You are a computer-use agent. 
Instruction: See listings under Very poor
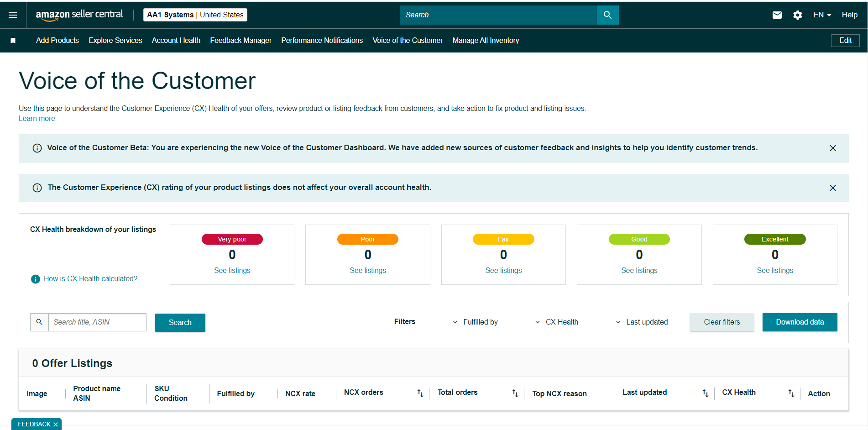(x=232, y=271)
